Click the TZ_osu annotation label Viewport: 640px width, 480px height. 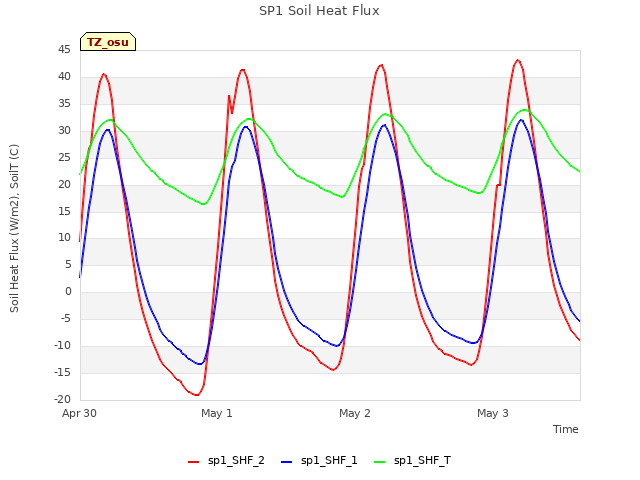point(108,42)
